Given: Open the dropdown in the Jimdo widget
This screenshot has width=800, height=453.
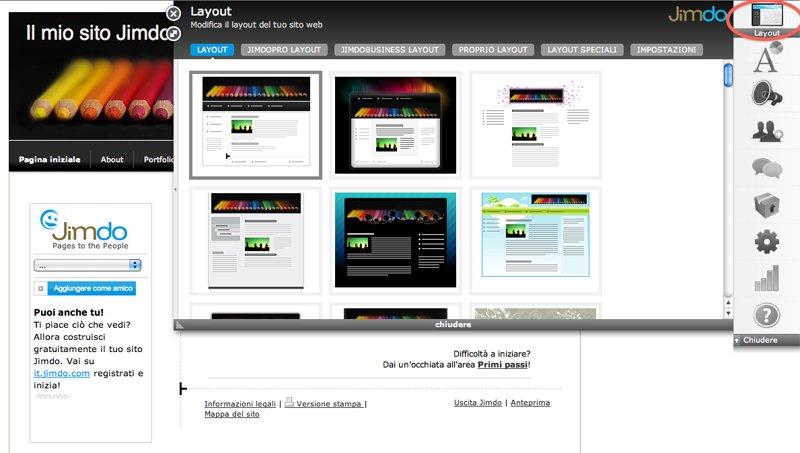Looking at the screenshot, I should point(87,265).
